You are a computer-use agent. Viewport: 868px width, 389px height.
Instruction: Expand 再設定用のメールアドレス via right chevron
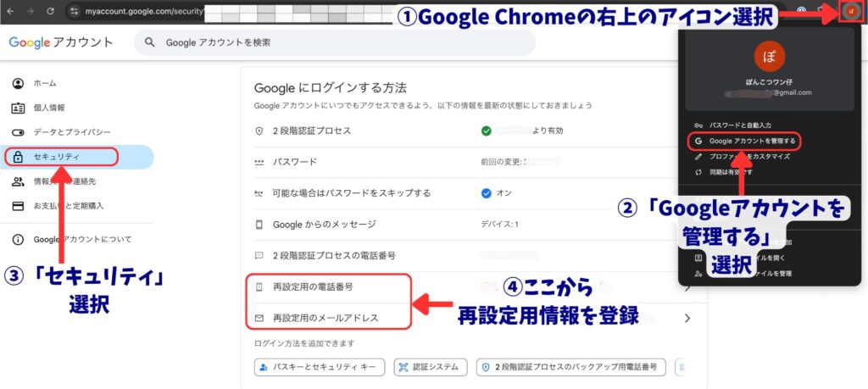tap(687, 319)
